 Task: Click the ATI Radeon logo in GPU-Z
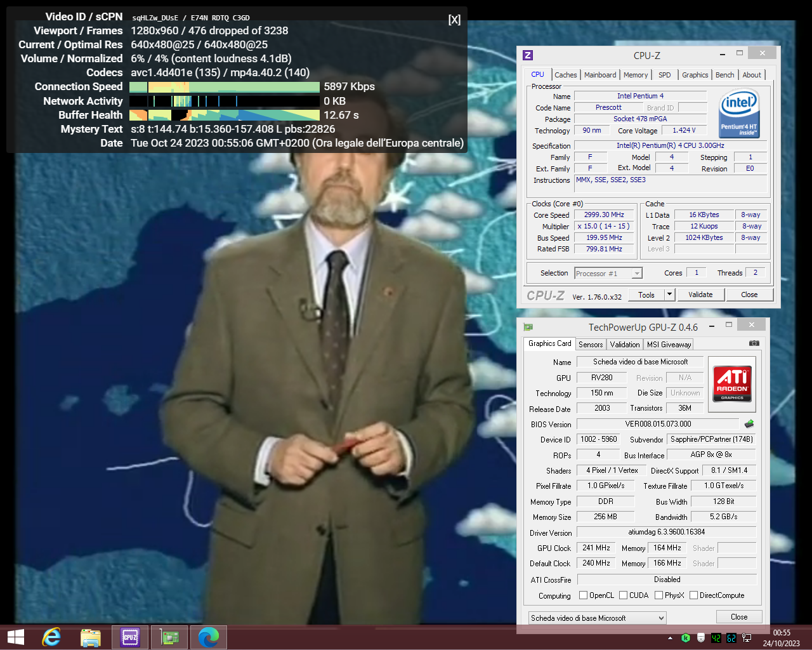pos(733,383)
